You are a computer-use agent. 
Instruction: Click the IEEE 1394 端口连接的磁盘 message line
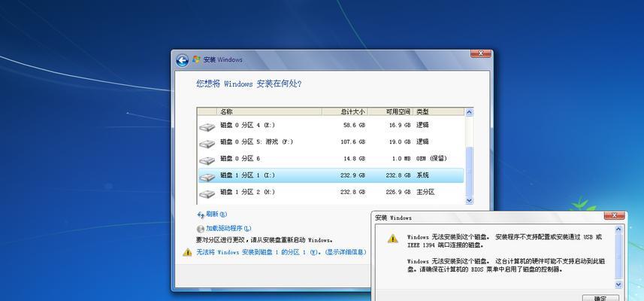pos(446,245)
